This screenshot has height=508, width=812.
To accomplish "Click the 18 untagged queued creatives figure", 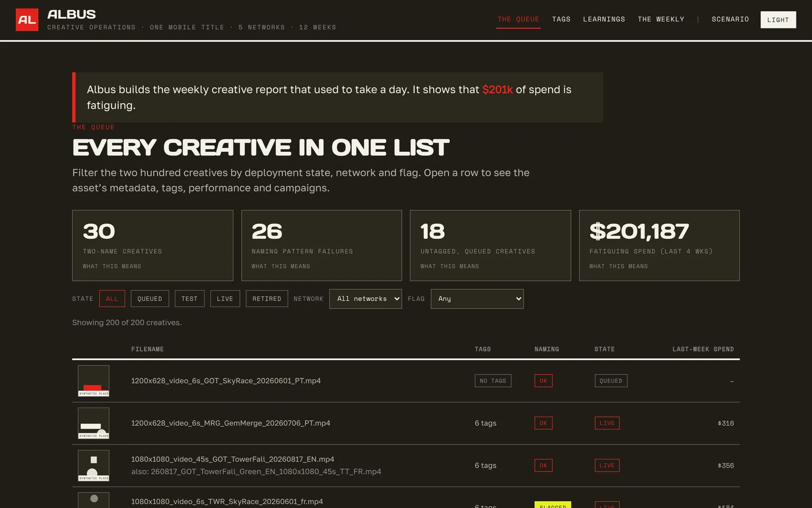I will (432, 232).
